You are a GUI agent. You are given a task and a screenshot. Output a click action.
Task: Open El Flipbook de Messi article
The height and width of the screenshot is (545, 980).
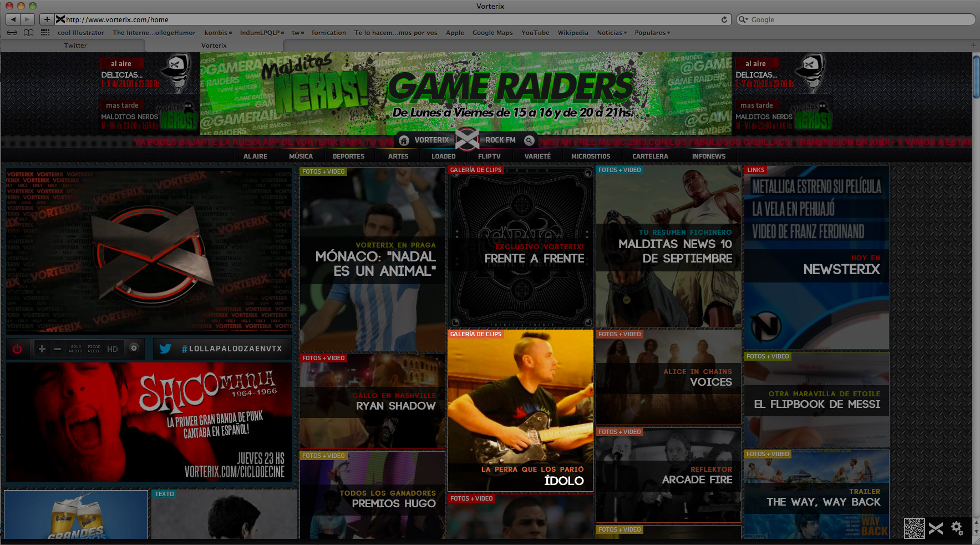pos(816,400)
